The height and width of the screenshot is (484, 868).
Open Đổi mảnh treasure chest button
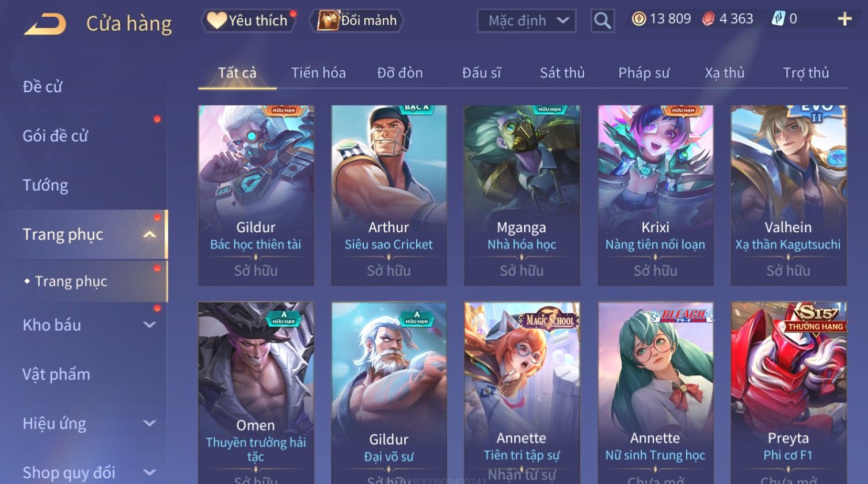click(x=357, y=21)
